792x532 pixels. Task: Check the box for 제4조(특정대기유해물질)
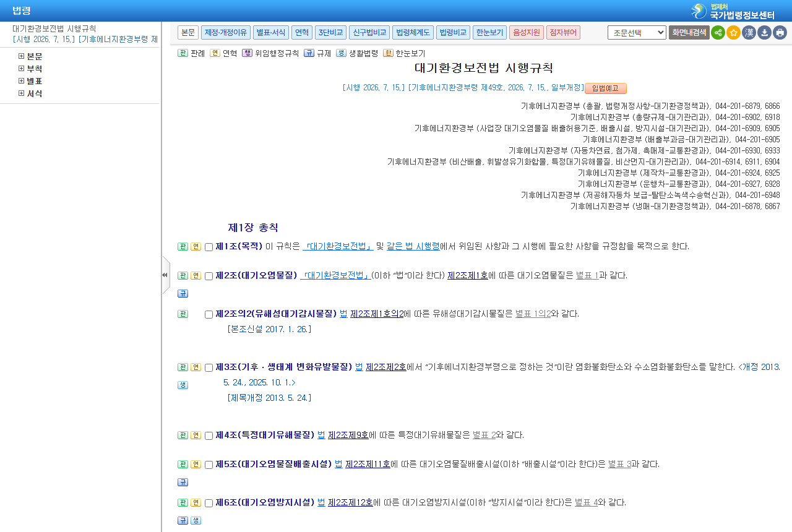(209, 435)
